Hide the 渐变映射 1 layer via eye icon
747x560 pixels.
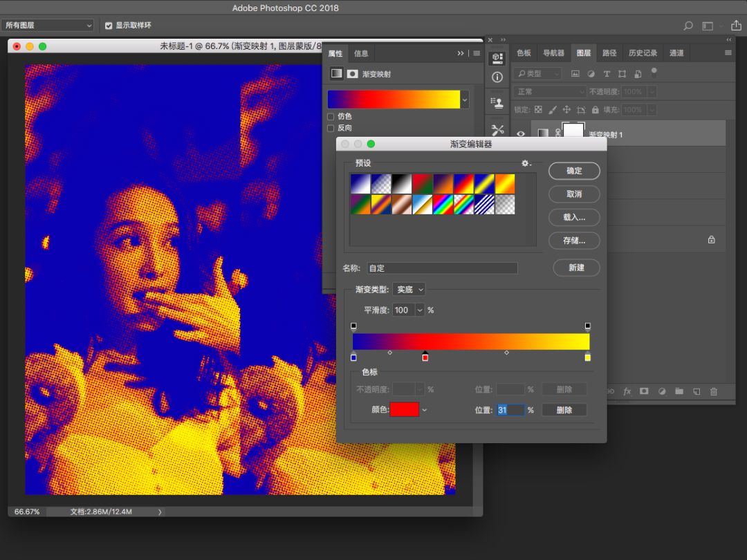(521, 134)
